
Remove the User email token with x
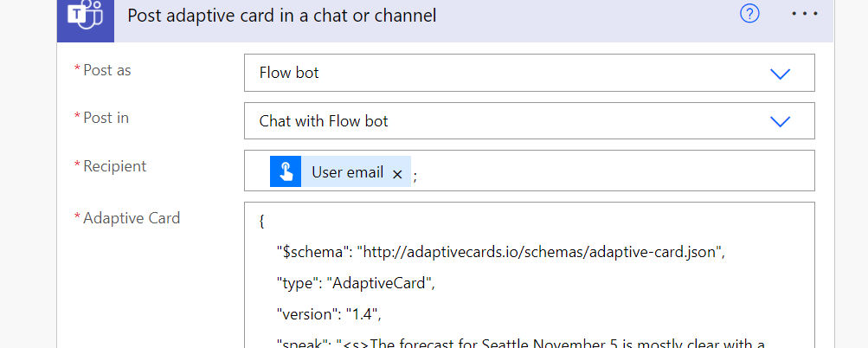coord(397,174)
